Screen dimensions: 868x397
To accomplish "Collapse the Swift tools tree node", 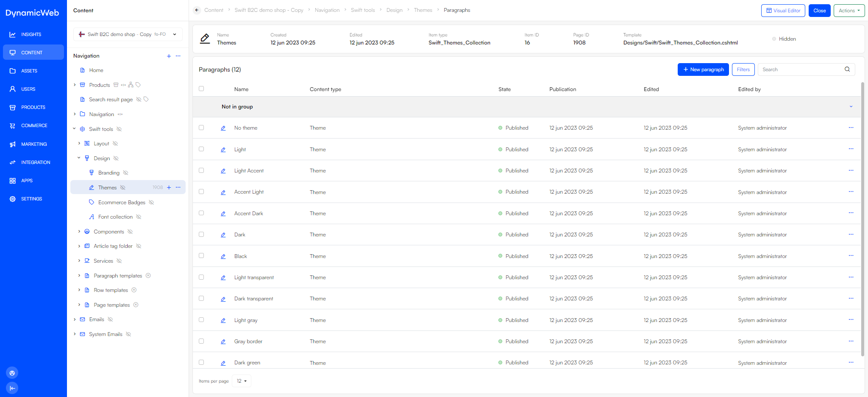I will 75,129.
